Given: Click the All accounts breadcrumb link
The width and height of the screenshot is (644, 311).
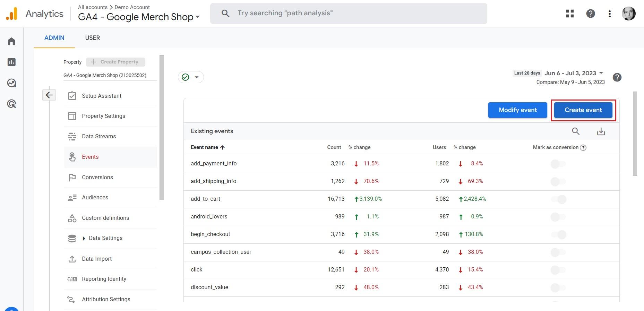Looking at the screenshot, I should [93, 7].
